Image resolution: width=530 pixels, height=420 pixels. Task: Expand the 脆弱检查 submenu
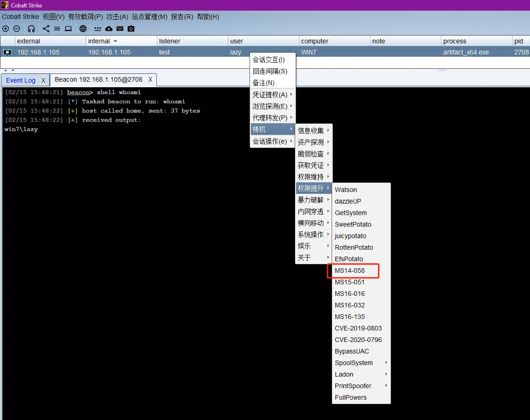[x=314, y=154]
